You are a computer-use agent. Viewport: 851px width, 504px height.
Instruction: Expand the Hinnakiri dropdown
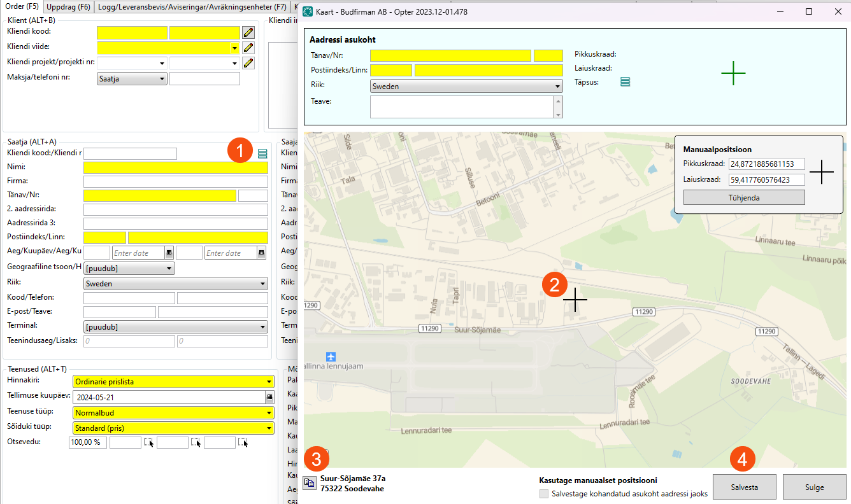click(173, 382)
